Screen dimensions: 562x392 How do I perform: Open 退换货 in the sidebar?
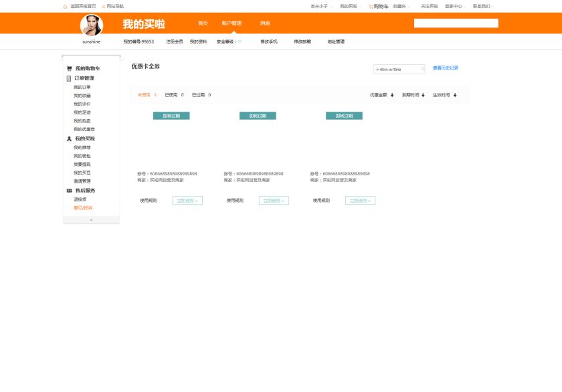[80, 199]
